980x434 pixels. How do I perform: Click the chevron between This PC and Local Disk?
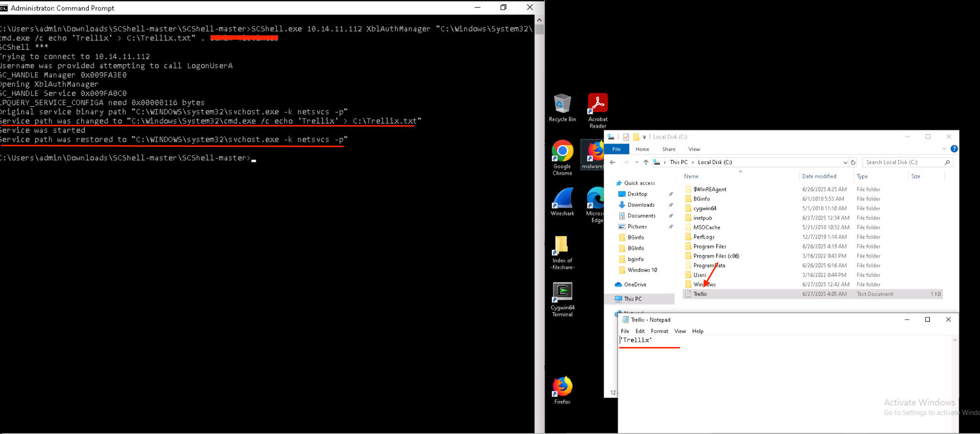pyautogui.click(x=692, y=163)
